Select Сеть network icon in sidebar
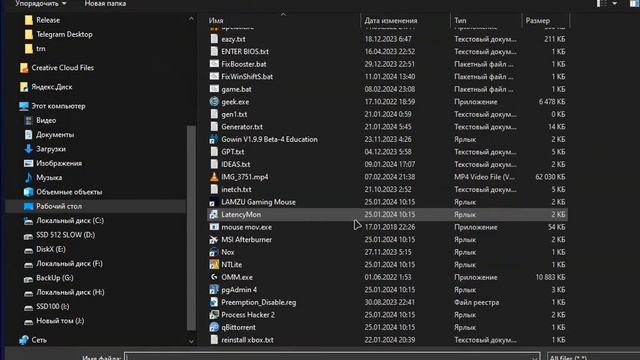640x360 pixels. coord(24,340)
